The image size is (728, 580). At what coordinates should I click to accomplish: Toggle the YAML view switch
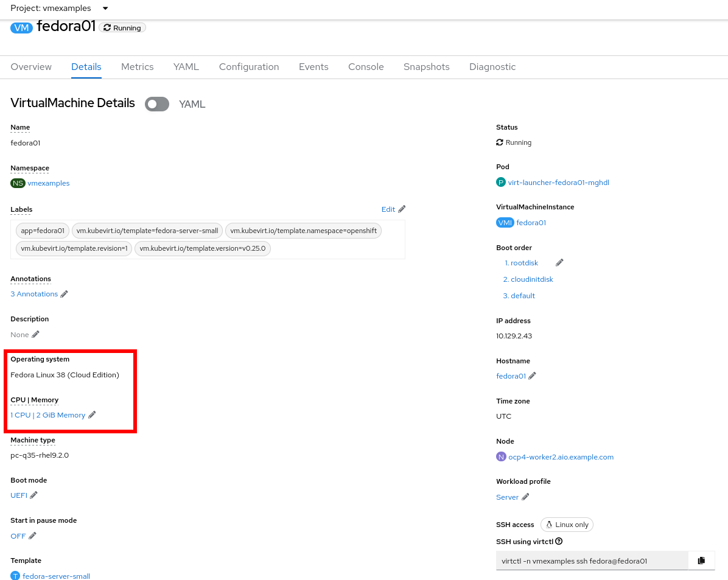[x=157, y=104]
